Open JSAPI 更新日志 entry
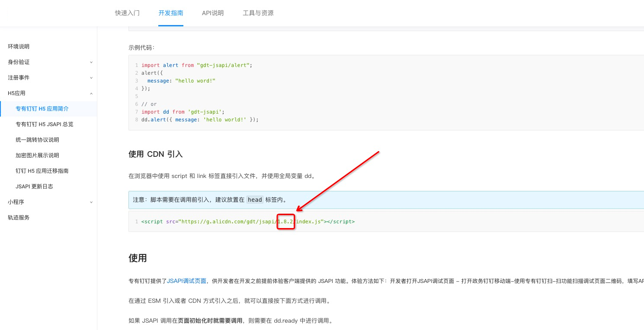Screen dimensions: 644x330 click(x=34, y=187)
